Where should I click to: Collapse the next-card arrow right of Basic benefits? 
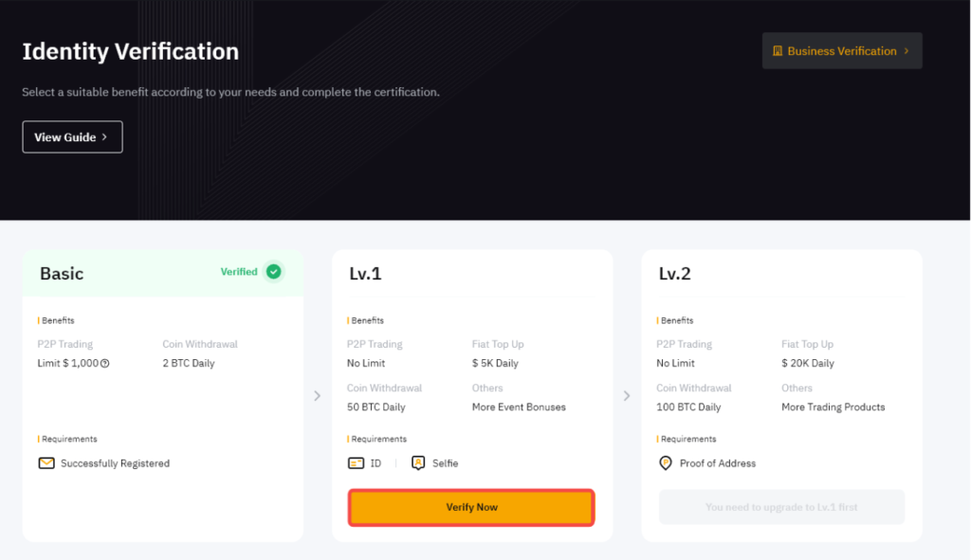[x=317, y=395]
